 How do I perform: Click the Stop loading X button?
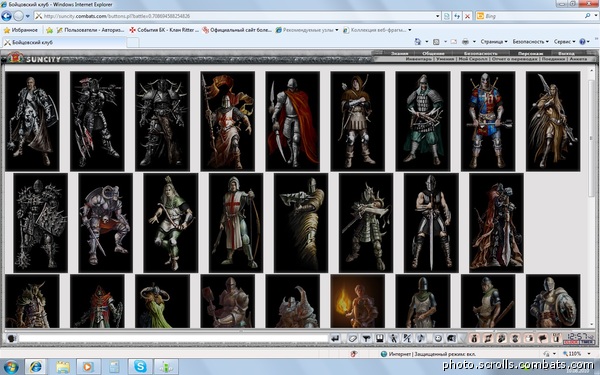click(467, 16)
